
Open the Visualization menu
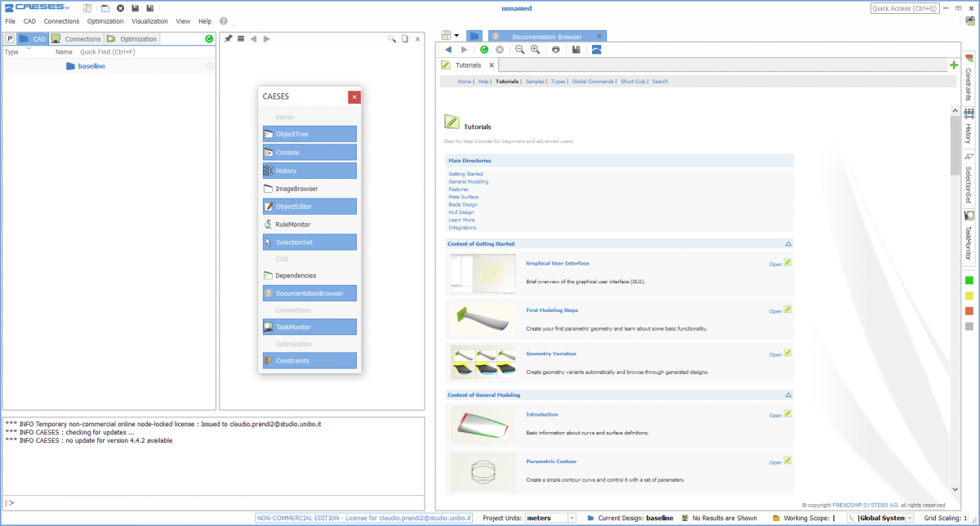coord(149,21)
